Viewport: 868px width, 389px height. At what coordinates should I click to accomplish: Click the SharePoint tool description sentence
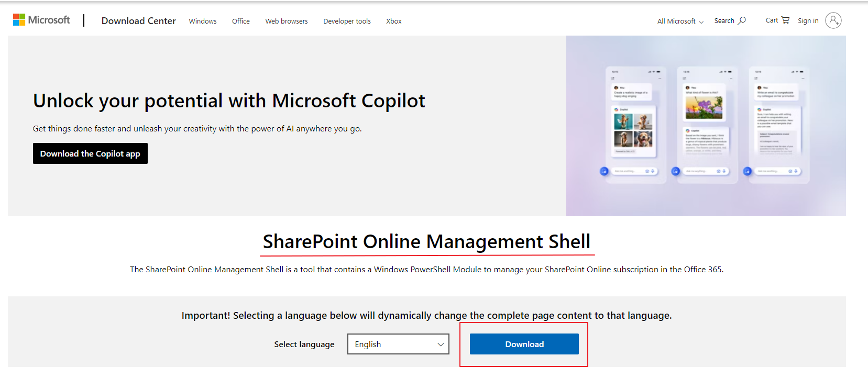(x=426, y=270)
